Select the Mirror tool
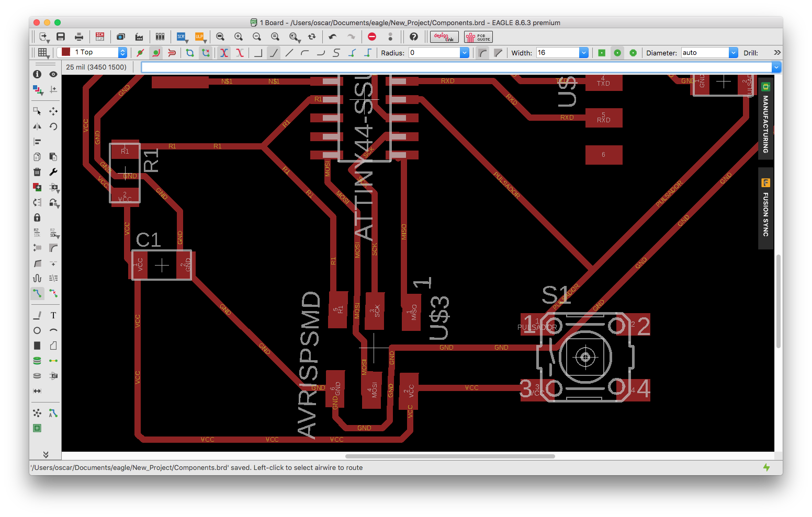Viewport: 812px width, 517px height. (37, 127)
